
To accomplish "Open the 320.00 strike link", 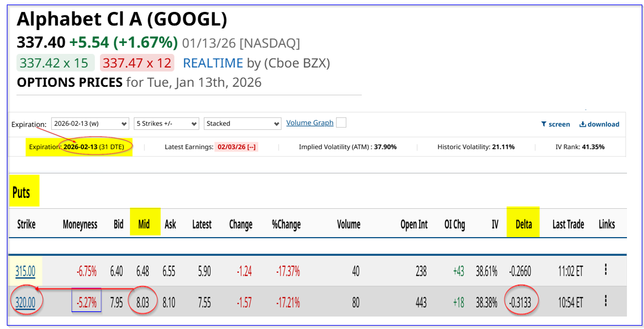I will click(x=25, y=303).
